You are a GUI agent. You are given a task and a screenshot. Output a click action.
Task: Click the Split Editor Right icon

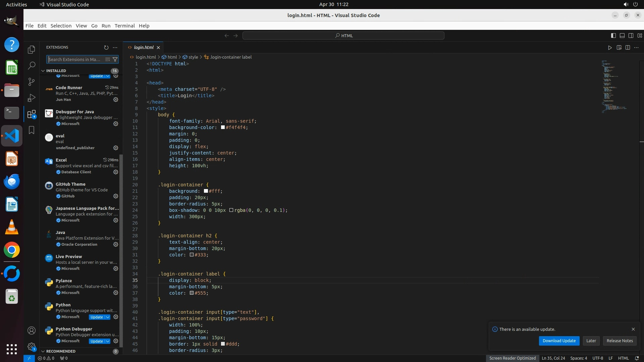tap(628, 48)
